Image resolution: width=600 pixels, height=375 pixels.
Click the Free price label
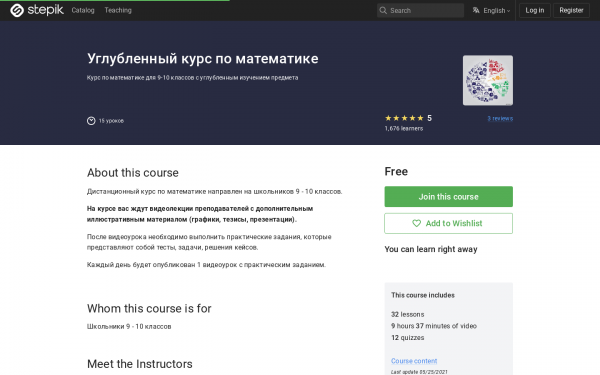click(396, 171)
